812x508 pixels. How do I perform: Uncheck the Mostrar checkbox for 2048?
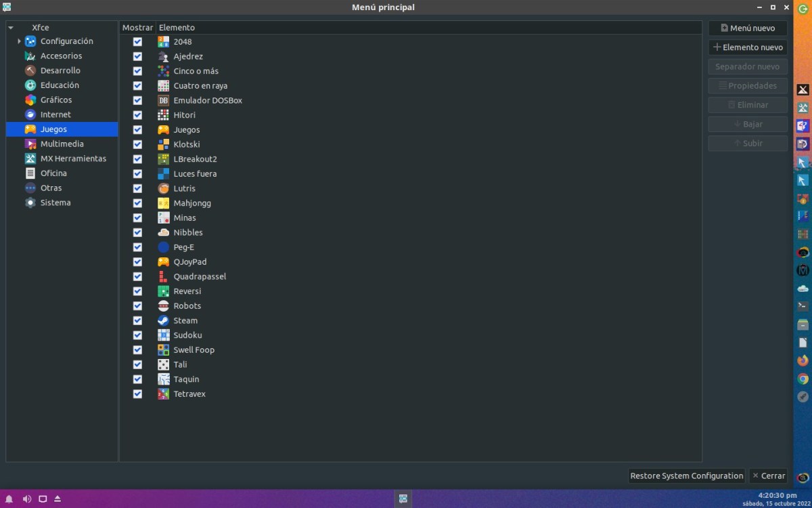click(x=137, y=41)
